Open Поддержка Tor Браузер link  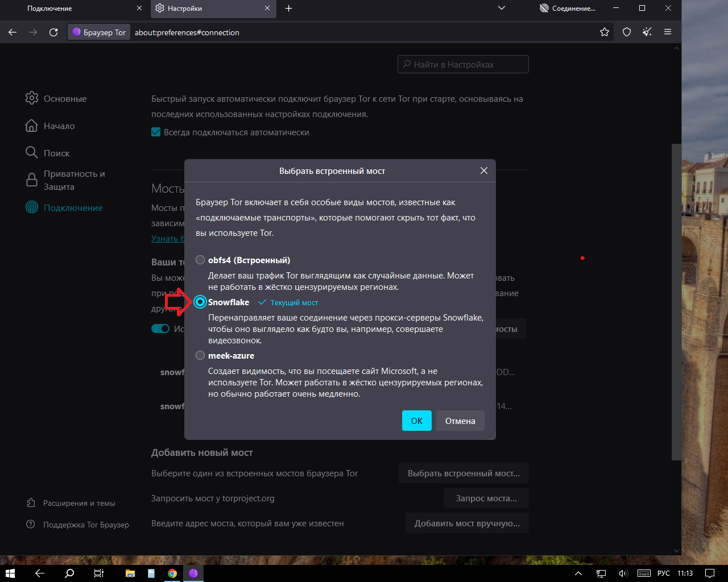(x=78, y=525)
